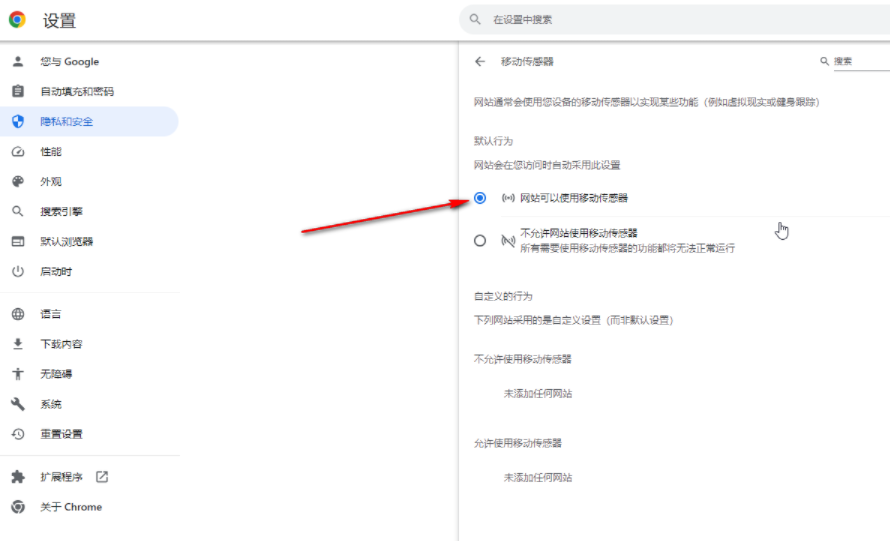
Task: Click the accessibility icon for 无障碍
Action: 18,374
